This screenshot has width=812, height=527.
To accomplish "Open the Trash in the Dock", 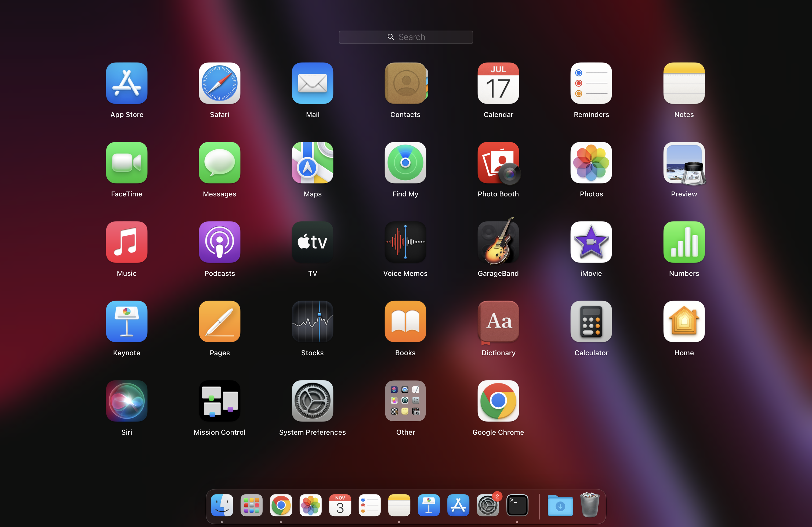I will (590, 505).
